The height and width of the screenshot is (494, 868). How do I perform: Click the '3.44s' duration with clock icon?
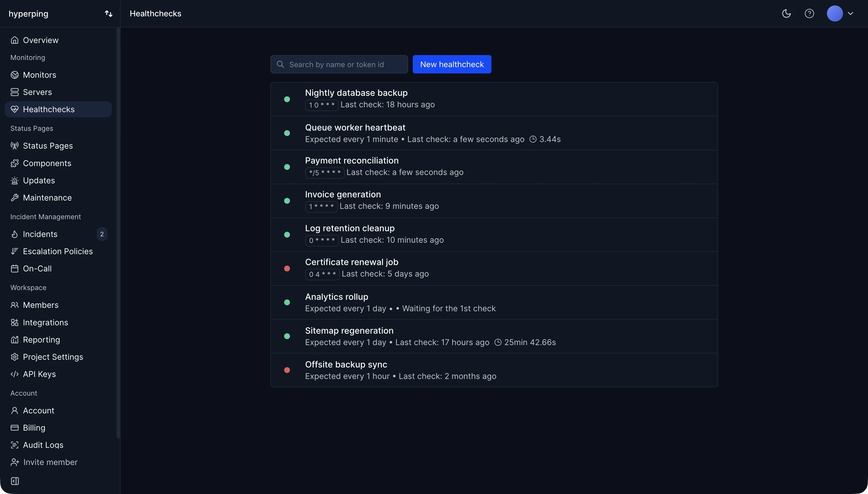click(x=545, y=139)
